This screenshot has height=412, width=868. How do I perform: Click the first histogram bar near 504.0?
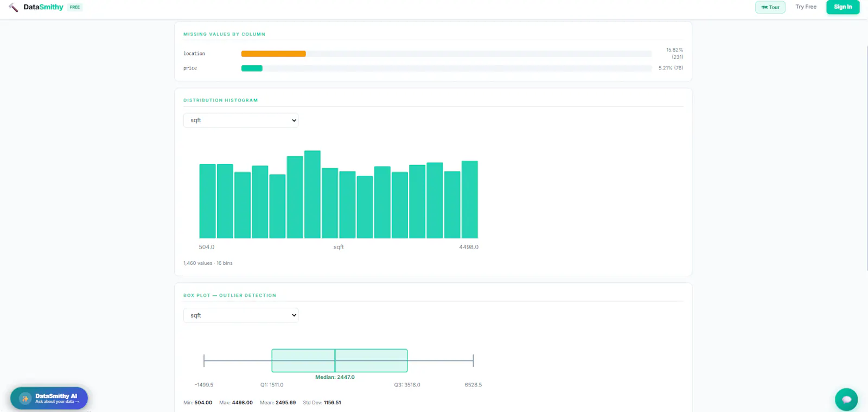tap(207, 201)
